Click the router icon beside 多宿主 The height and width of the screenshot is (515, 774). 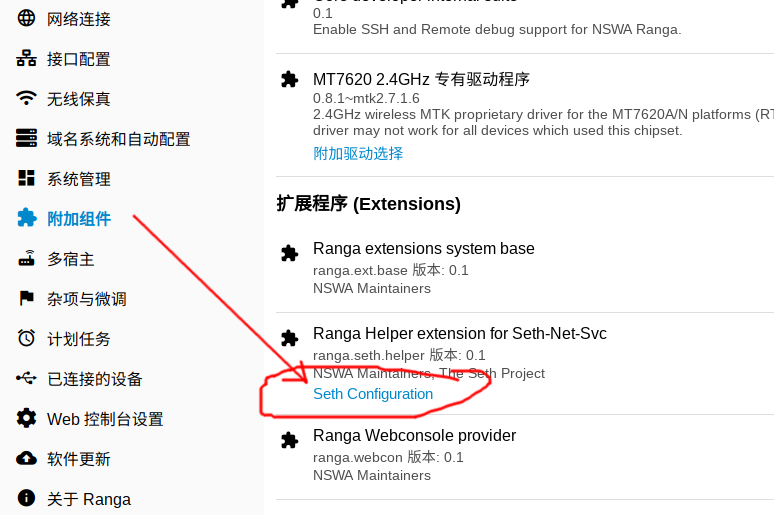click(x=26, y=258)
